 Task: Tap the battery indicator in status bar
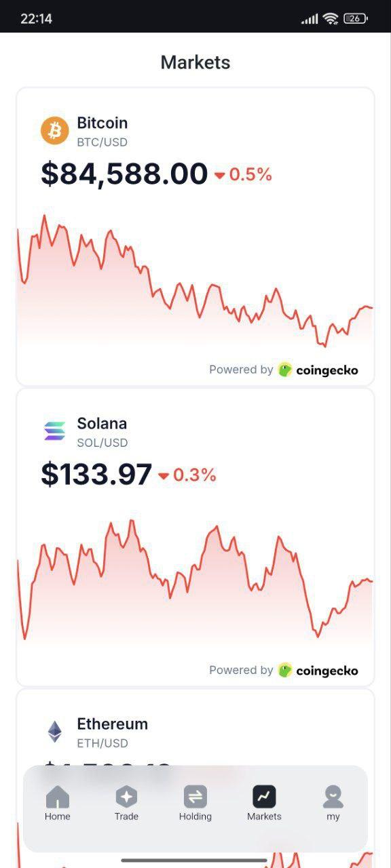pos(356,18)
